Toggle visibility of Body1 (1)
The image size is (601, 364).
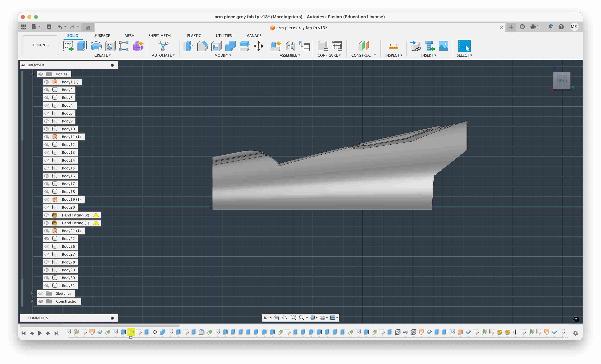[47, 82]
